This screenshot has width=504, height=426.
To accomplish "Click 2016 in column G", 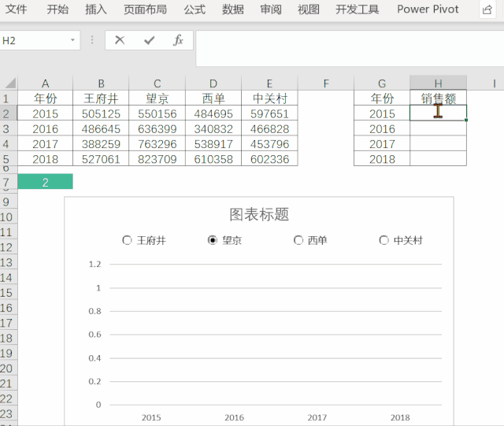I will [382, 128].
